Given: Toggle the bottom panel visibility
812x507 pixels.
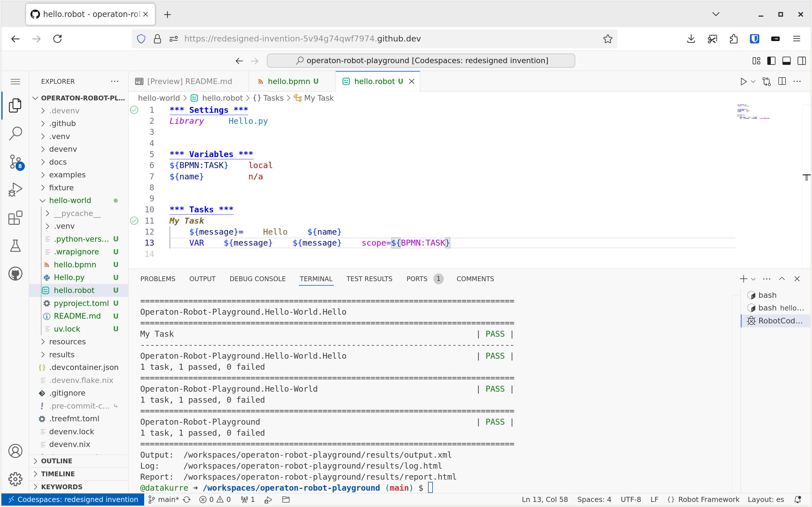Looking at the screenshot, I should coord(787,61).
